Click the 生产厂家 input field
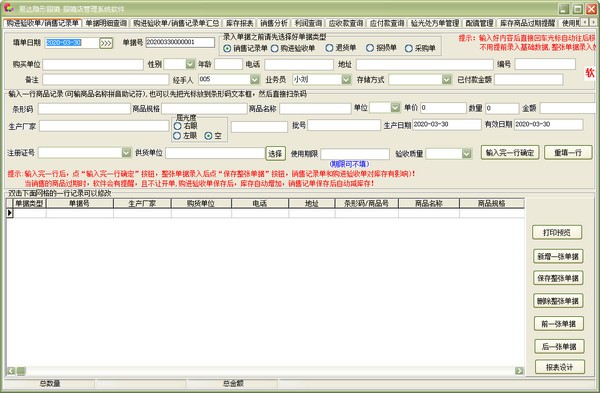This screenshot has height=393, width=600. point(104,126)
